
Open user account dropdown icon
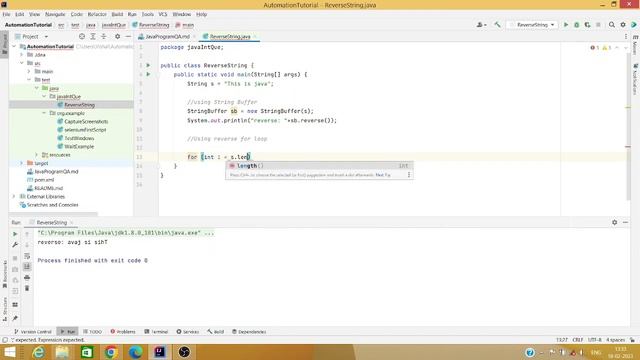481,25
